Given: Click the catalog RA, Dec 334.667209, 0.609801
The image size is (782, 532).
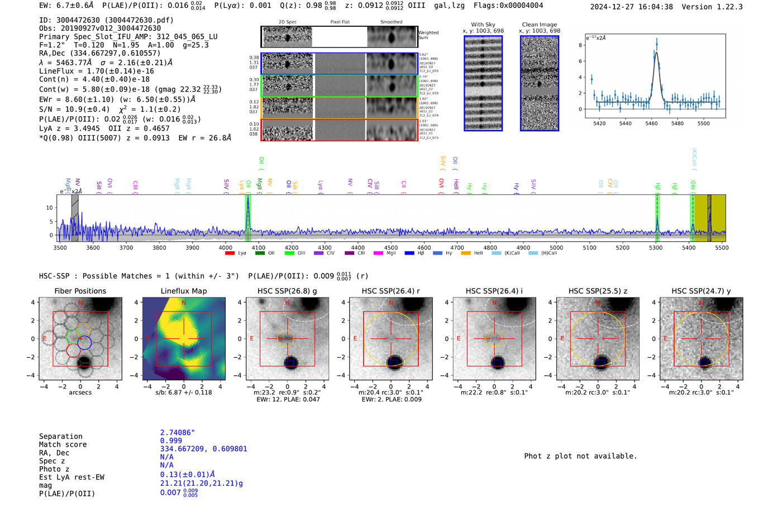Looking at the screenshot, I should 203,449.
